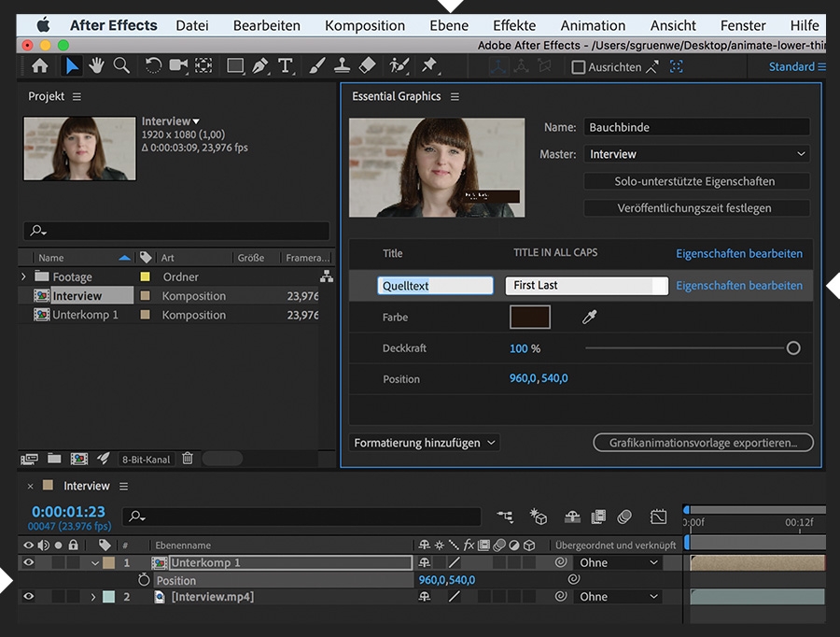Screen dimensions: 840x637
Task: Select the Zoom magnifier tool
Action: (x=121, y=65)
